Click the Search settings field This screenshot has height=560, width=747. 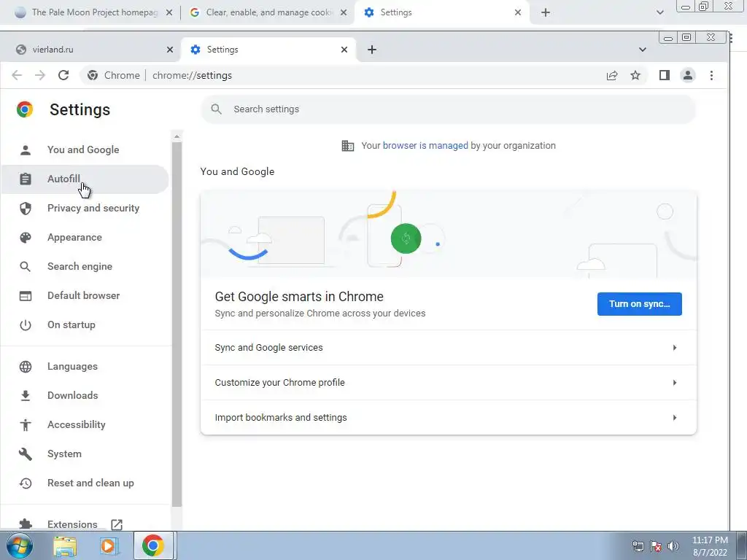pyautogui.click(x=449, y=109)
